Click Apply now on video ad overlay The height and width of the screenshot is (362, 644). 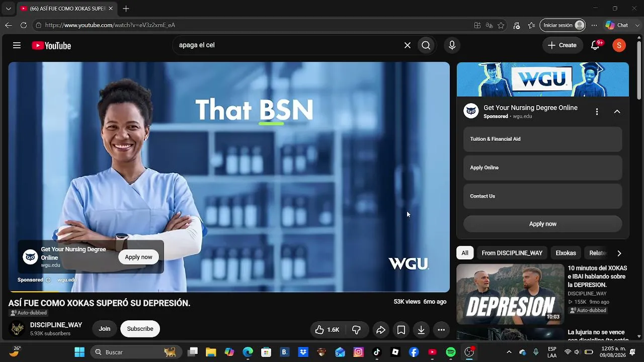(138, 257)
